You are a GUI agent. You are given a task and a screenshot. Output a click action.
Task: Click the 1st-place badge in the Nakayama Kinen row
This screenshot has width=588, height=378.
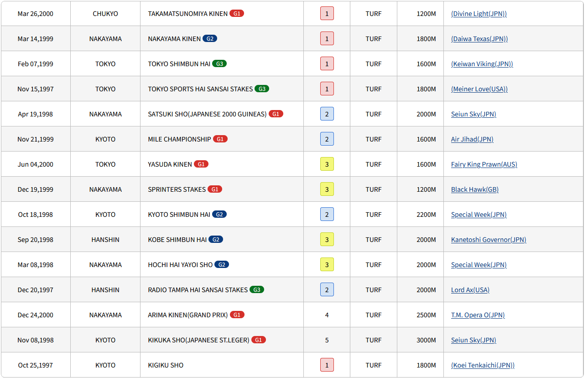(x=327, y=39)
